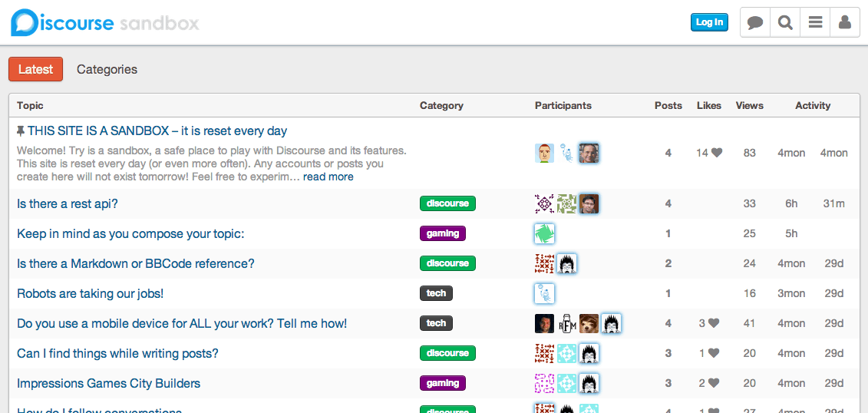Expand the pinned topic with 'read more'
This screenshot has width=868, height=413.
328,177
